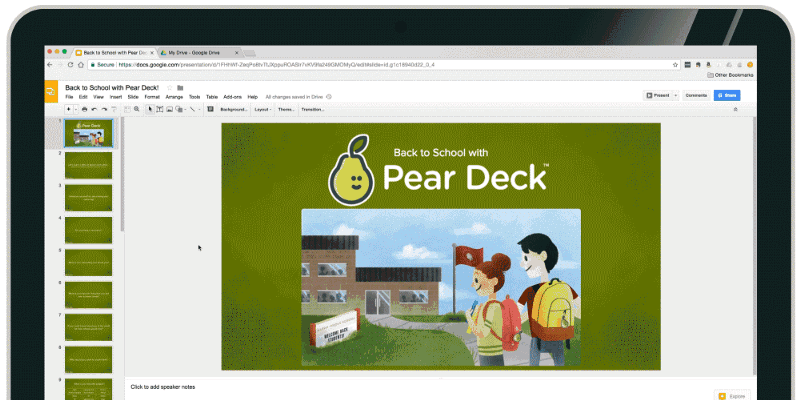Click the paint format icon
The image size is (800, 400).
114,109
